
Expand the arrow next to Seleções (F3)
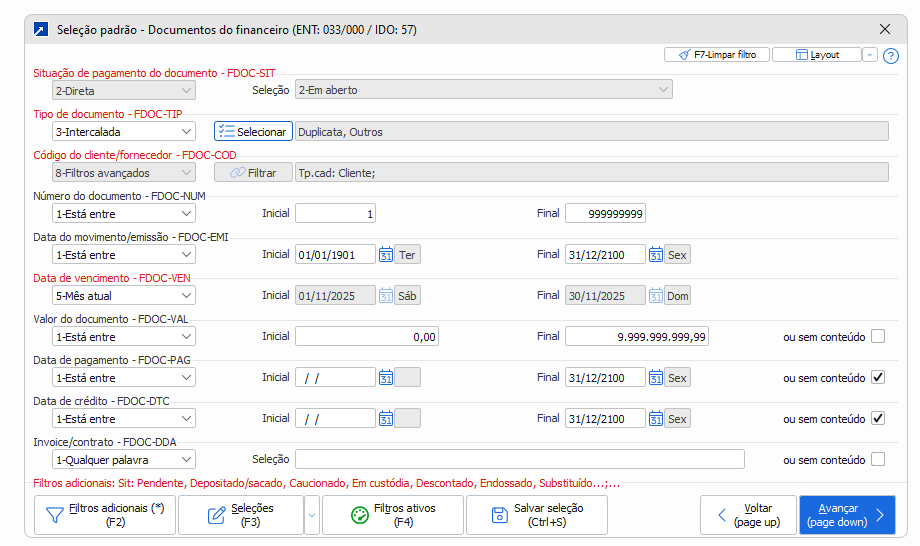coord(311,515)
